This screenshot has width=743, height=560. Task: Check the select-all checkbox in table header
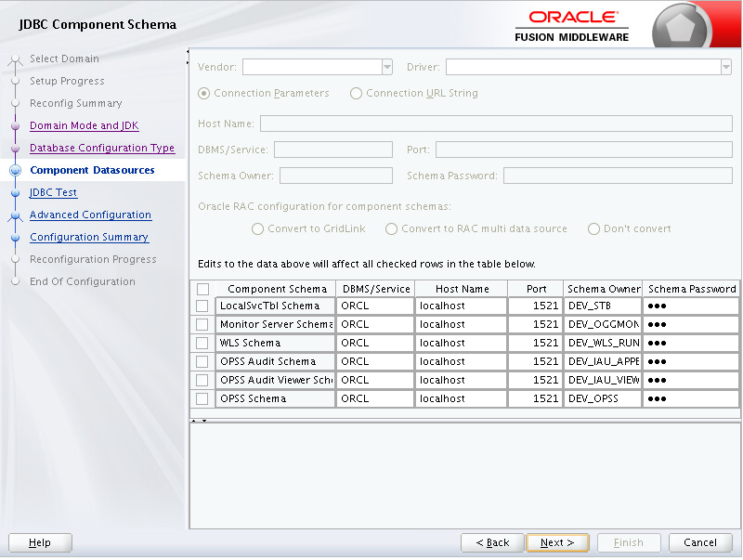[202, 289]
